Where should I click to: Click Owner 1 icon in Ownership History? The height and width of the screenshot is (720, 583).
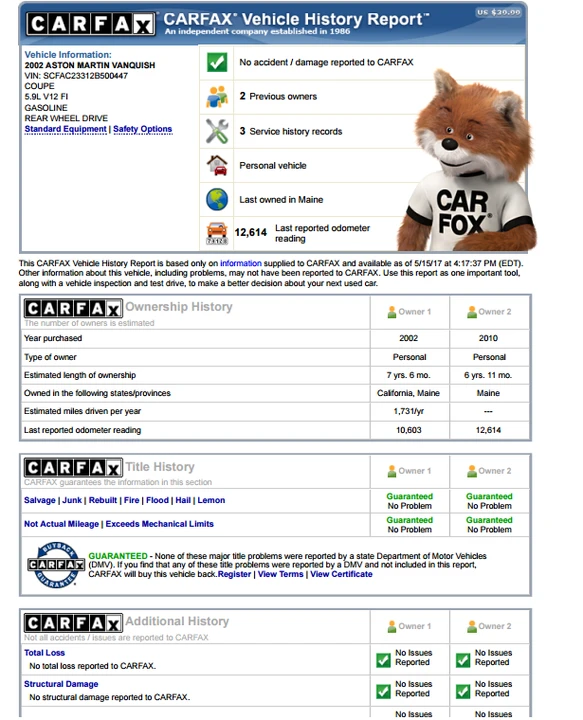click(x=392, y=312)
